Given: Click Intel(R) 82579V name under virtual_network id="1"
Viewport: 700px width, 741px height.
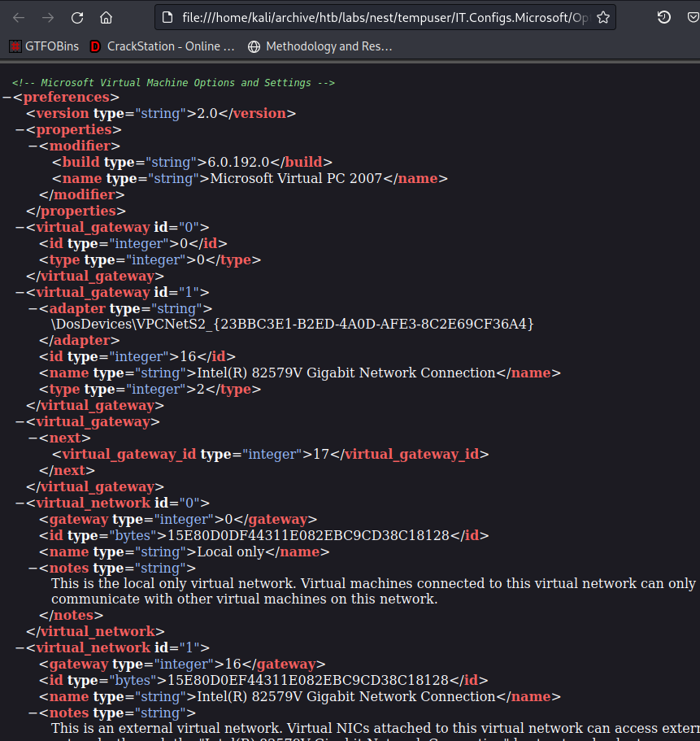Looking at the screenshot, I should click(346, 696).
